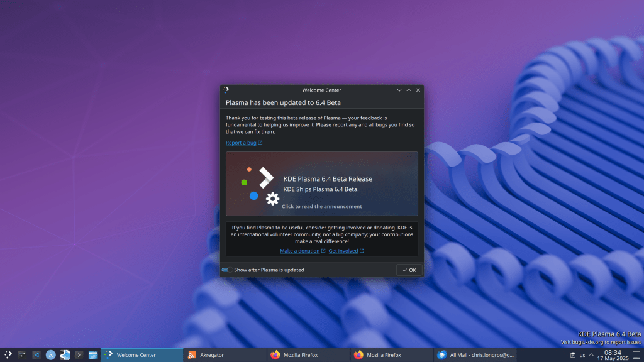This screenshot has height=362, width=644.
Task: Minimize Welcome Center with the down chevron
Action: click(399, 90)
